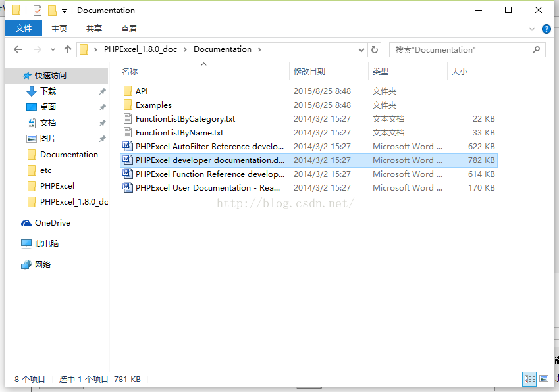Click the New folder quick access icon
559x392 pixels.
(53, 11)
